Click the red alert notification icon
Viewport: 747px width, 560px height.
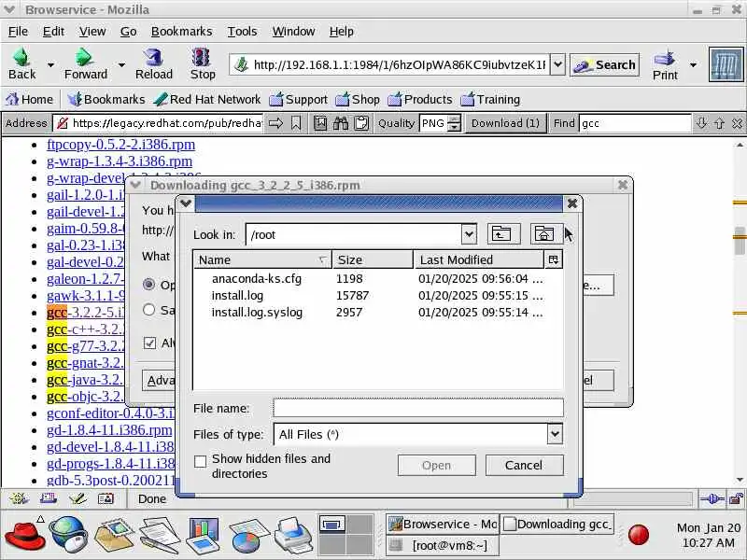click(639, 535)
